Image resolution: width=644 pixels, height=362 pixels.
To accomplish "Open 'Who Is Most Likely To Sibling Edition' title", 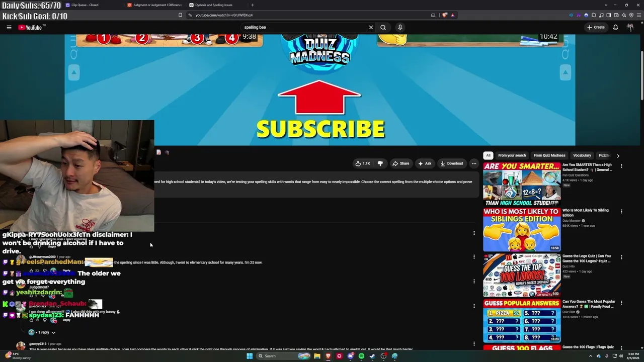I will (x=586, y=213).
